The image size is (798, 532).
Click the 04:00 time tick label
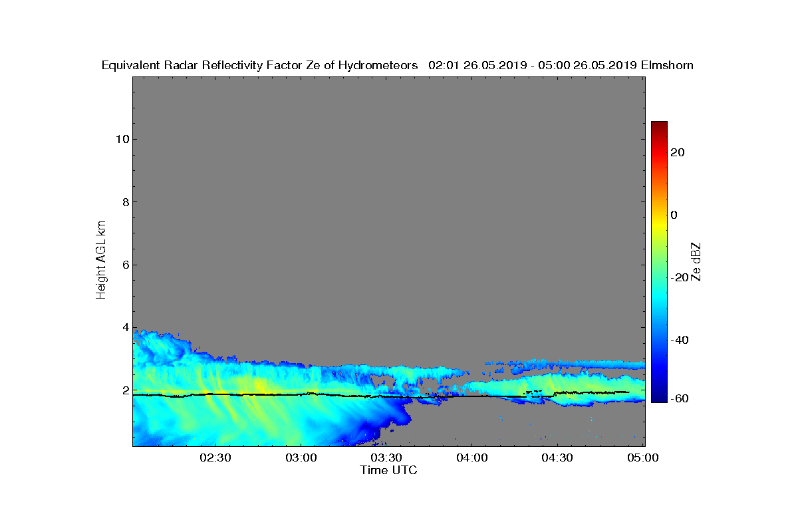click(x=472, y=458)
